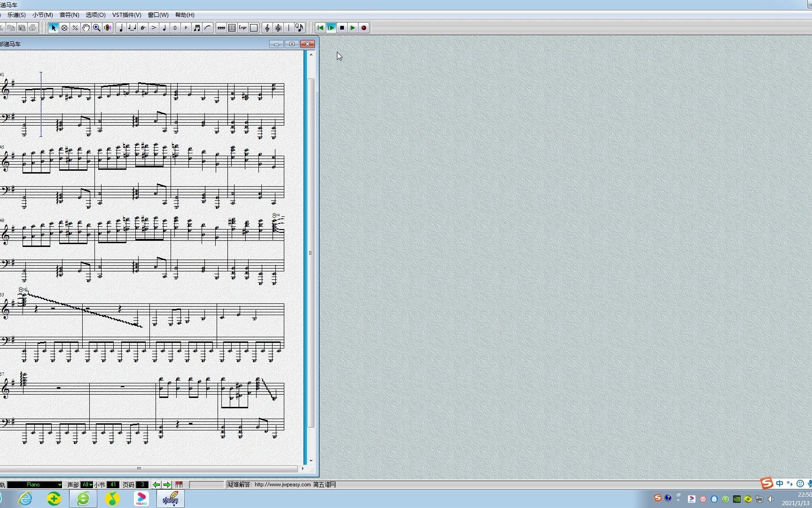This screenshot has height=508, width=812.
Task: Stop playback with the black square
Action: 342,28
